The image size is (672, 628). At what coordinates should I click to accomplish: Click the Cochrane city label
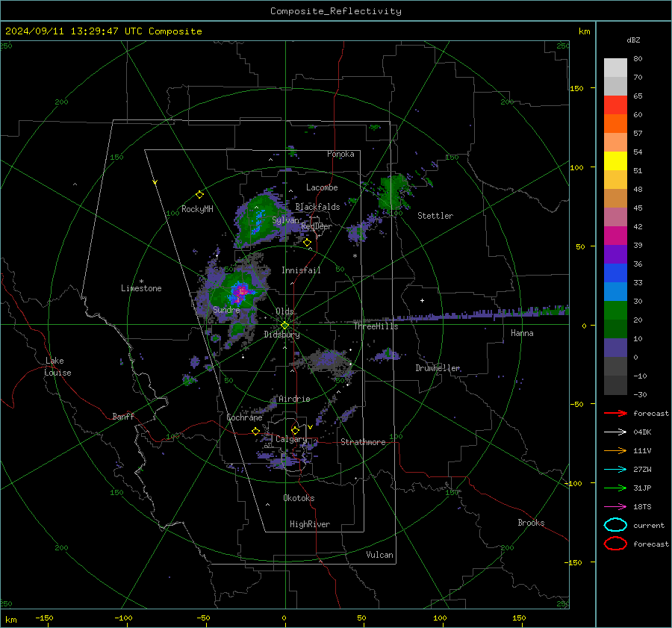pos(244,417)
